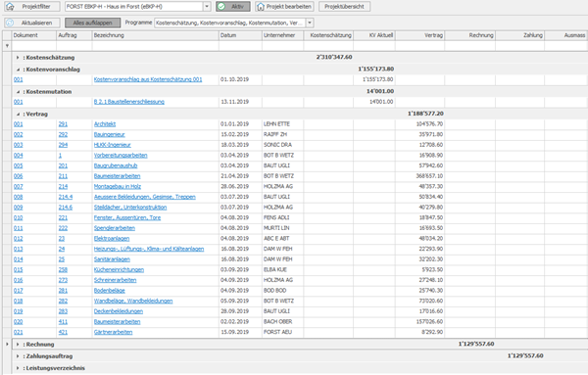Open the project selection dropdown
The width and height of the screenshot is (588, 375).
207,7
